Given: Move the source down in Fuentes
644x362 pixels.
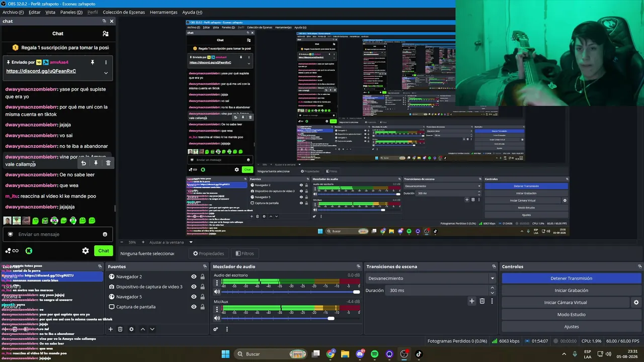Looking at the screenshot, I should (152, 329).
